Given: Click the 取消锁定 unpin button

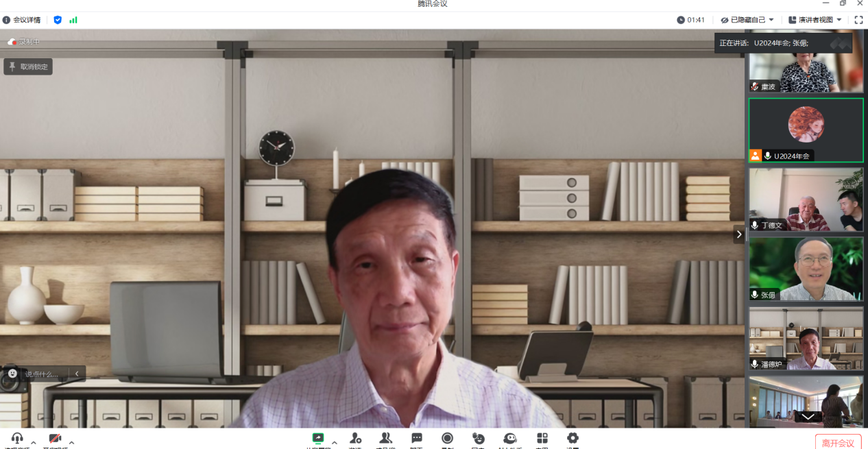Looking at the screenshot, I should [28, 66].
